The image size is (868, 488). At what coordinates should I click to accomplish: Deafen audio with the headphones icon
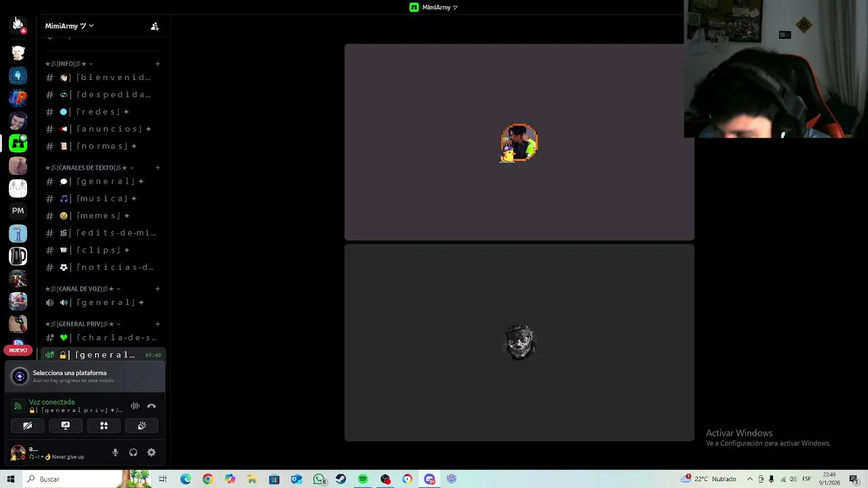point(134,453)
